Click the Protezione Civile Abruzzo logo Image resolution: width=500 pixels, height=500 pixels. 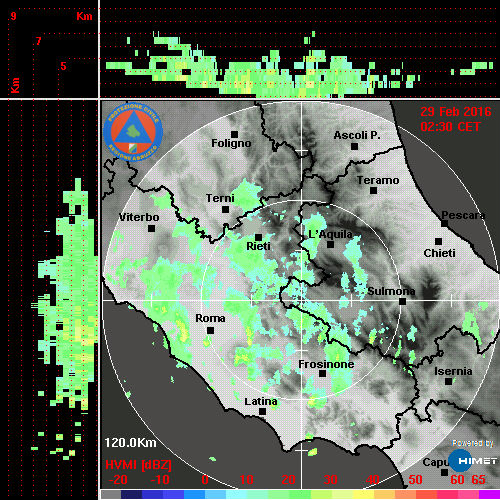coord(133,132)
